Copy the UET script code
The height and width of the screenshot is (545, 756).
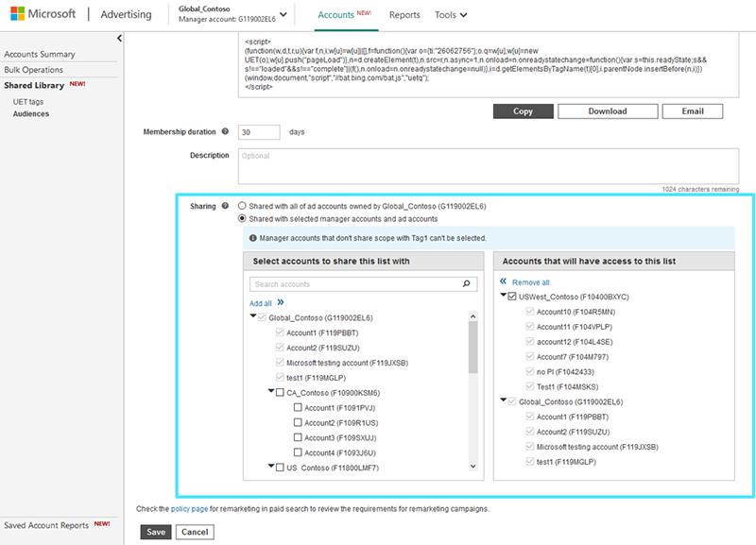tap(524, 111)
